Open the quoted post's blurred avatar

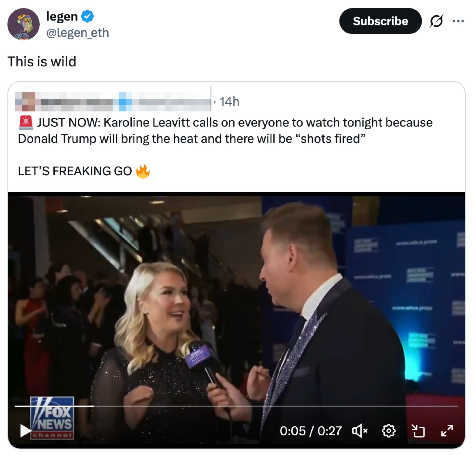[x=25, y=101]
